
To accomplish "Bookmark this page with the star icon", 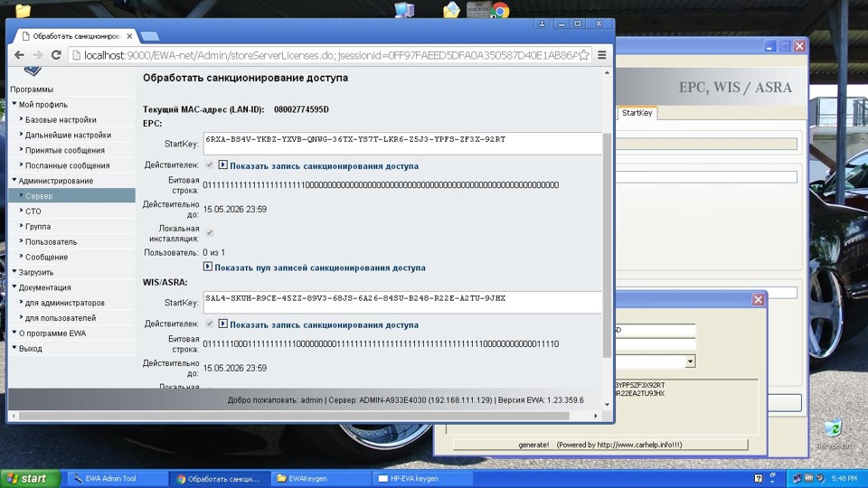I will point(583,55).
